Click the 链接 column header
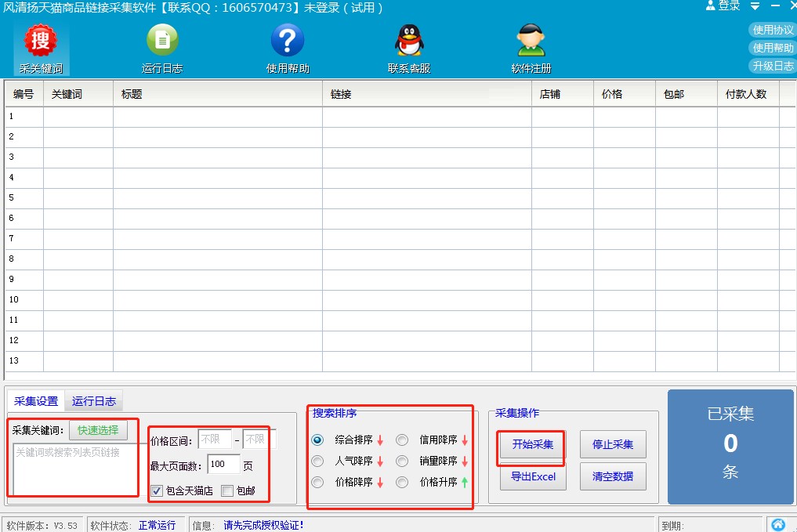 (x=427, y=94)
